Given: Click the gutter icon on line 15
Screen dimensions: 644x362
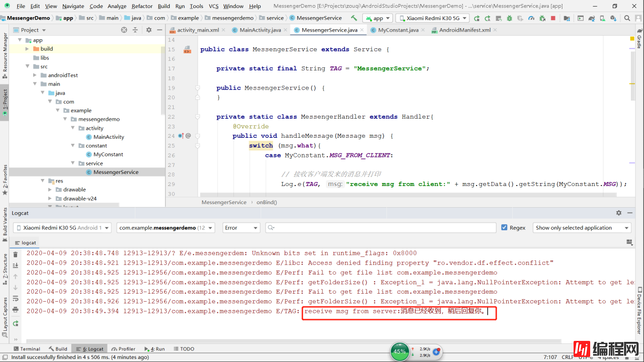Looking at the screenshot, I should click(x=187, y=49).
